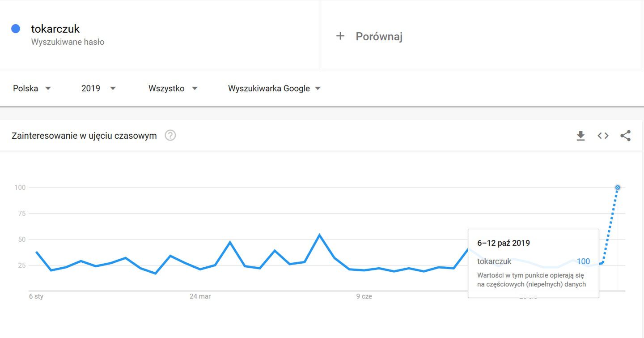This screenshot has width=644, height=338.
Task: Click the blue dot next to tokarczuk
Action: point(16,29)
